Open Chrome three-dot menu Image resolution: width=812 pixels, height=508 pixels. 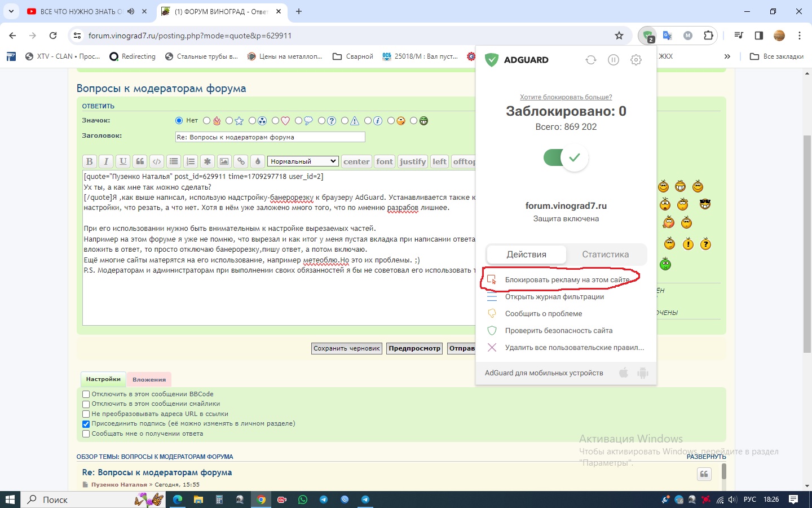800,36
